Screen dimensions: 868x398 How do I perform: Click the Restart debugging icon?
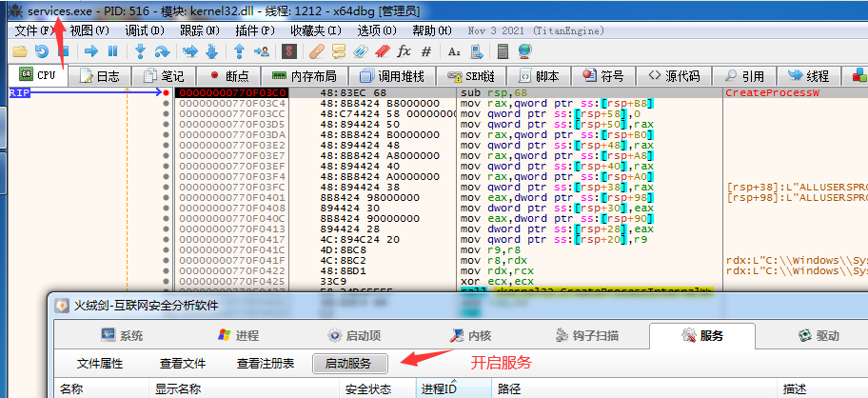pyautogui.click(x=41, y=51)
